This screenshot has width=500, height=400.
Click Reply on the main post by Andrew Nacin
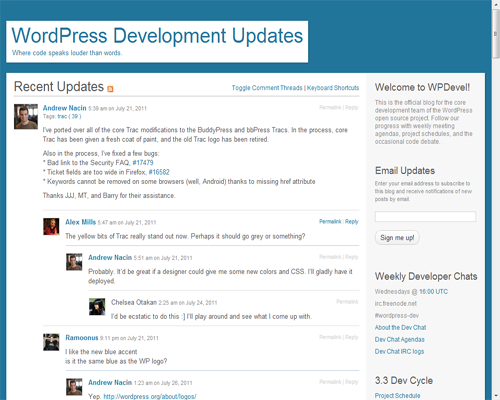pos(352,107)
